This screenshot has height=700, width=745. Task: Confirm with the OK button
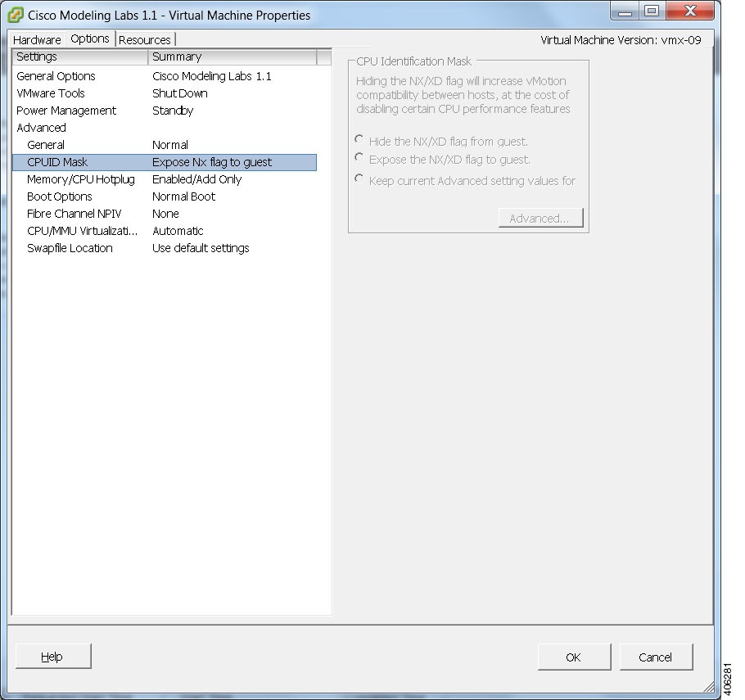574,657
